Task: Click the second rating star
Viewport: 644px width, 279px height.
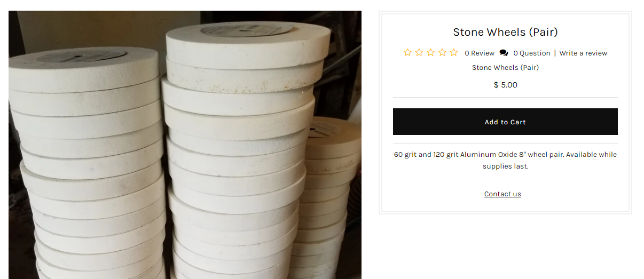Action: 419,52
